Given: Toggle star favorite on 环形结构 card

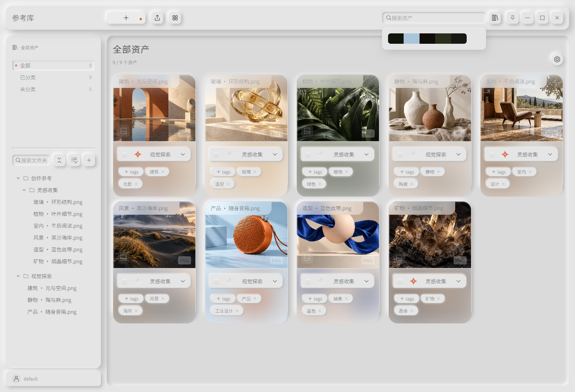Looking at the screenshot, I should [x=230, y=154].
